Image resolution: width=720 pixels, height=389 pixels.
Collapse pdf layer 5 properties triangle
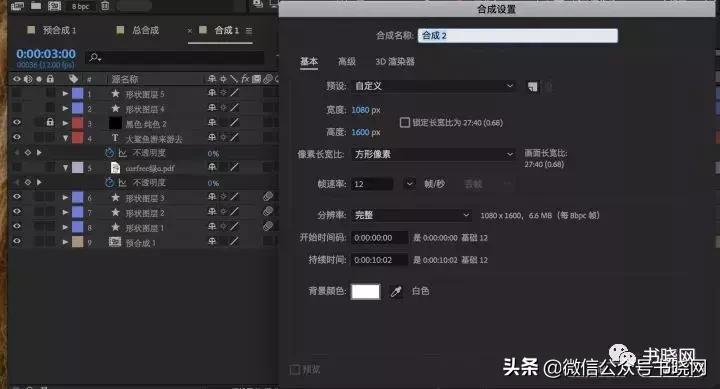[65, 168]
